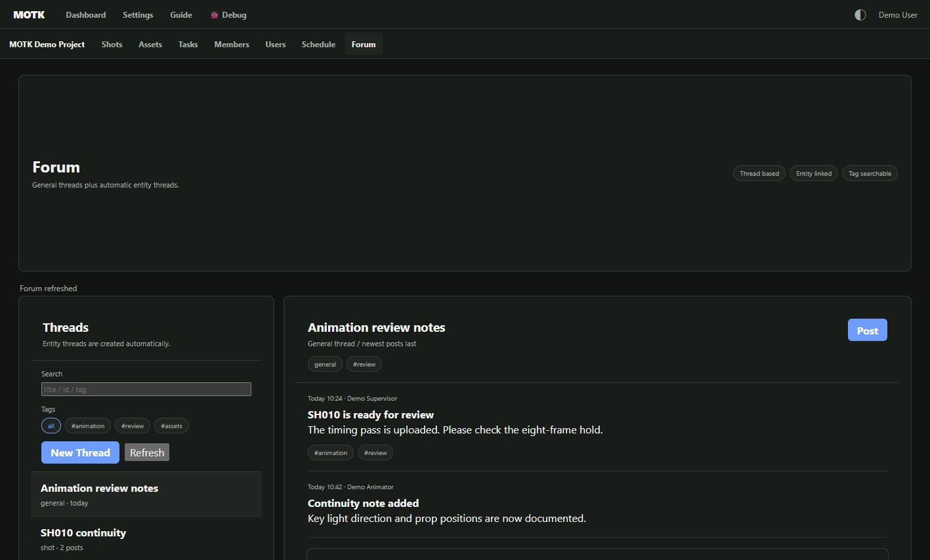Click 'Animation review notes' heading in main panel
Screen dimensions: 930x560
coord(377,327)
